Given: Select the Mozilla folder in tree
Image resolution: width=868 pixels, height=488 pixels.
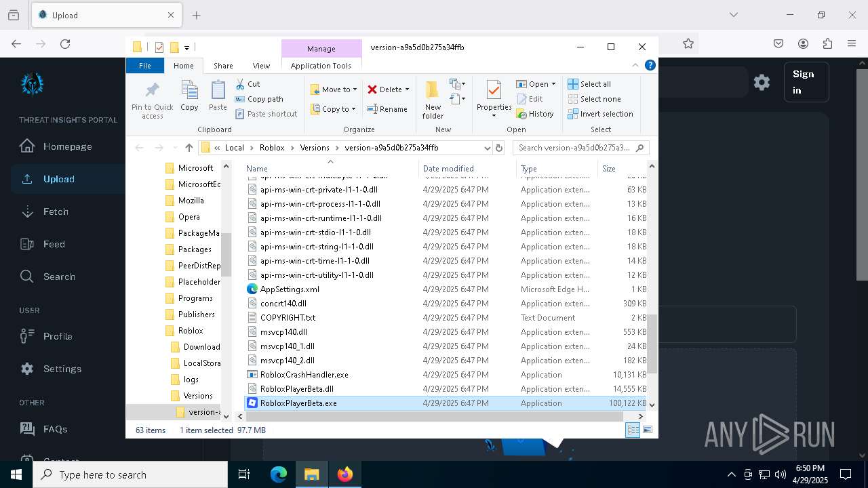Looking at the screenshot, I should point(191,201).
